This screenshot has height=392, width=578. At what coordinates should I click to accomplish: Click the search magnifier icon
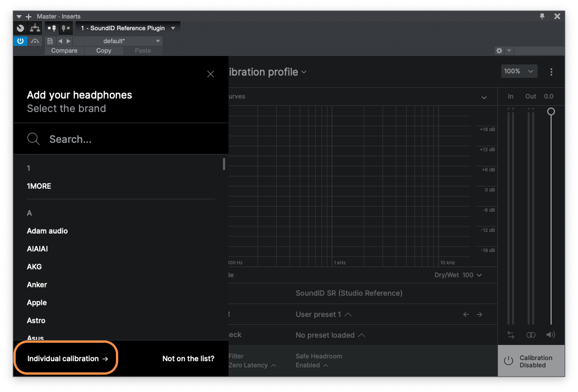point(34,139)
